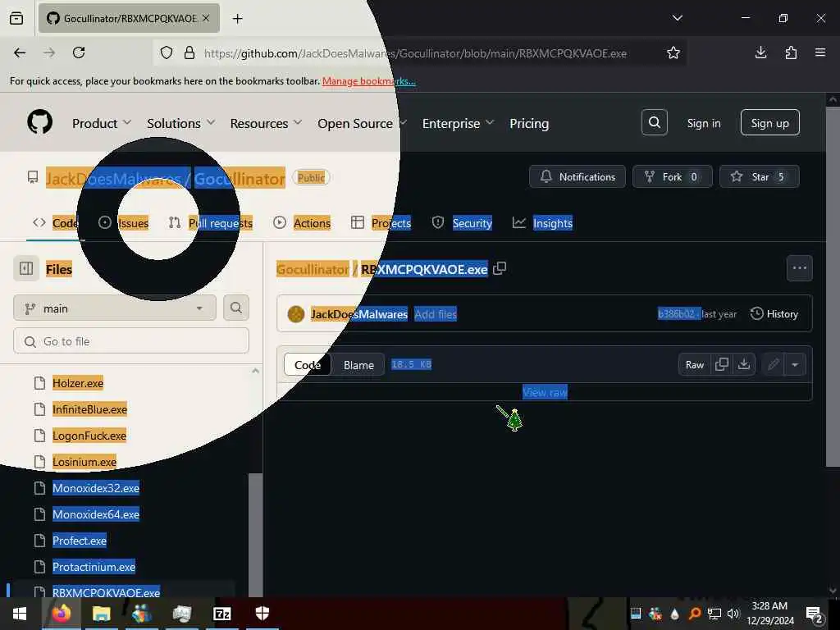Copy file path RBXMCPQKVAOE.exe

point(500,268)
